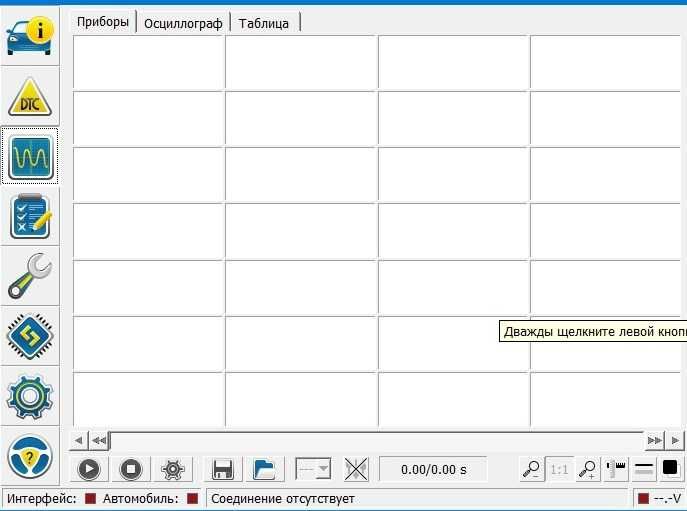687x511 pixels.
Task: Toggle the ruler scale icon
Action: click(616, 469)
